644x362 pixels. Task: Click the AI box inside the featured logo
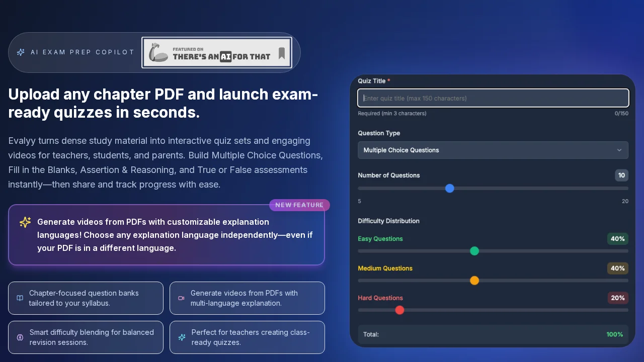point(225,56)
